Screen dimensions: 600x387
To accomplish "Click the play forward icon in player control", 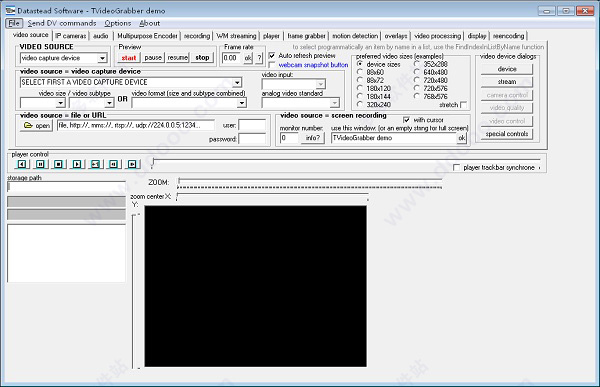I will tap(77, 164).
